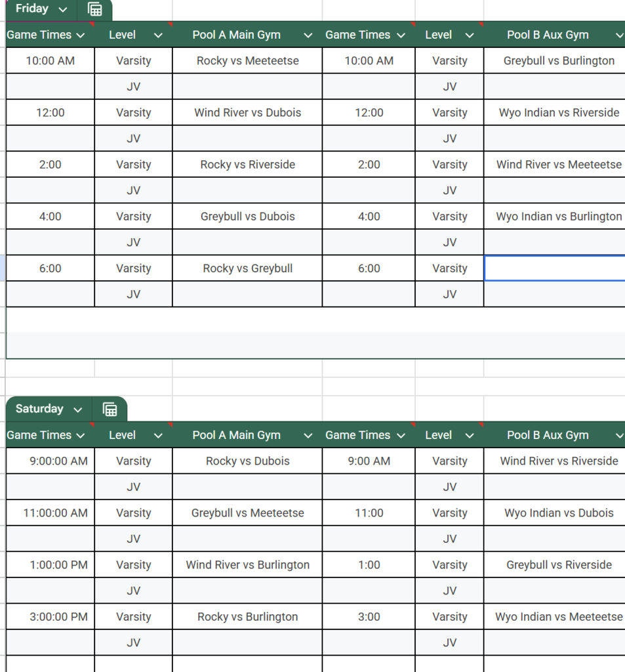Click the Pool B Aux Gym header in Friday table

[548, 35]
